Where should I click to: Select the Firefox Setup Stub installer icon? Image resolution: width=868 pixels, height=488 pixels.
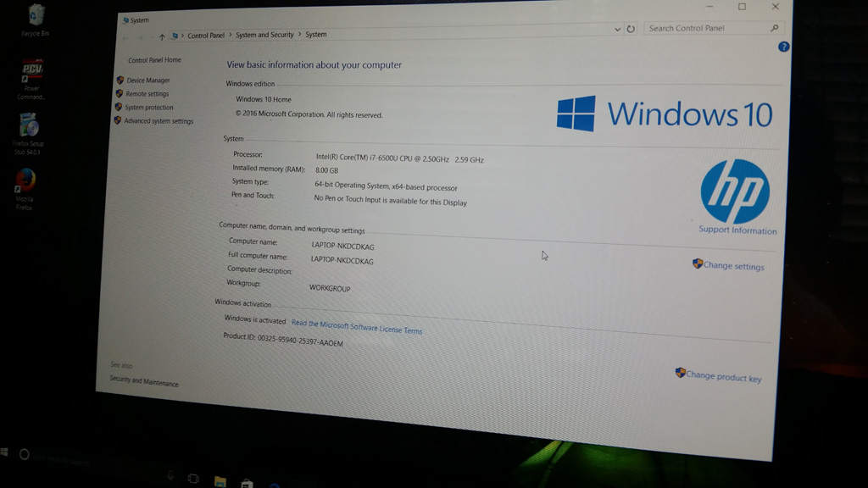(x=29, y=125)
